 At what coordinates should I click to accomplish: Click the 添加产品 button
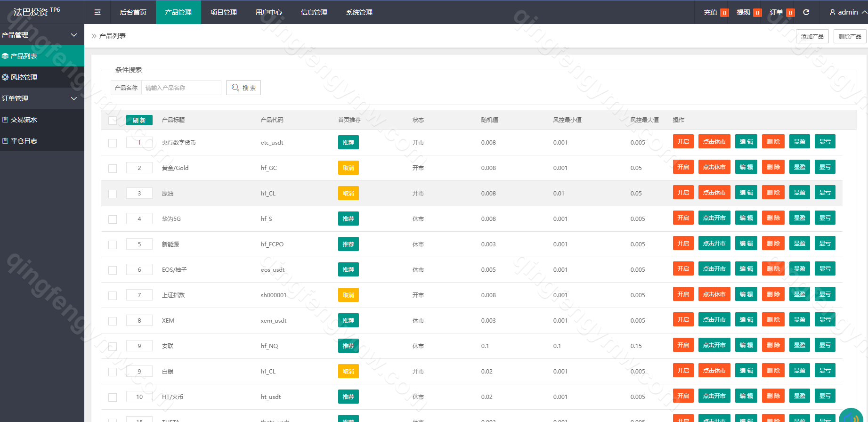812,36
